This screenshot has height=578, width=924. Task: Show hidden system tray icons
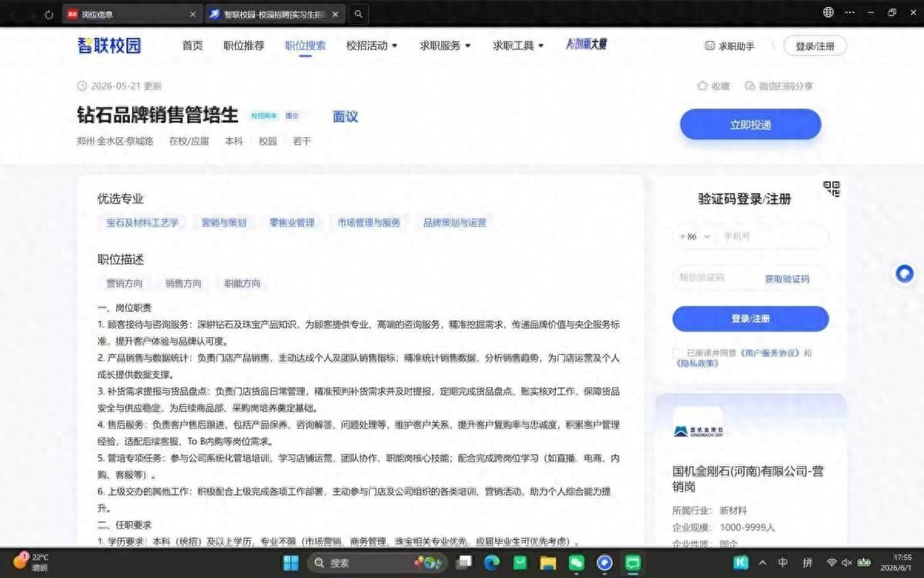click(x=762, y=563)
